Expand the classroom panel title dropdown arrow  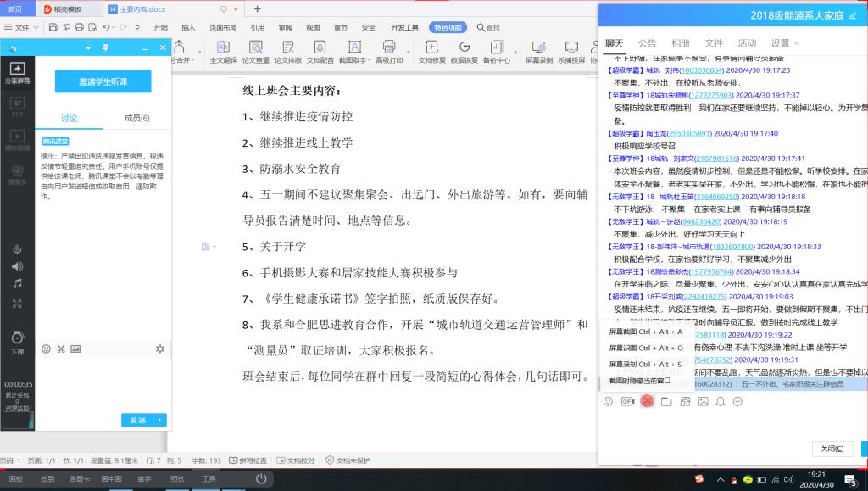pyautogui.click(x=88, y=48)
